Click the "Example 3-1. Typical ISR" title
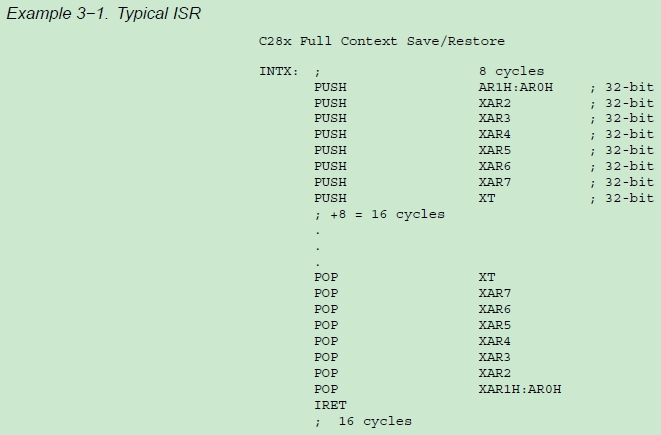661x435 pixels. 104,15
